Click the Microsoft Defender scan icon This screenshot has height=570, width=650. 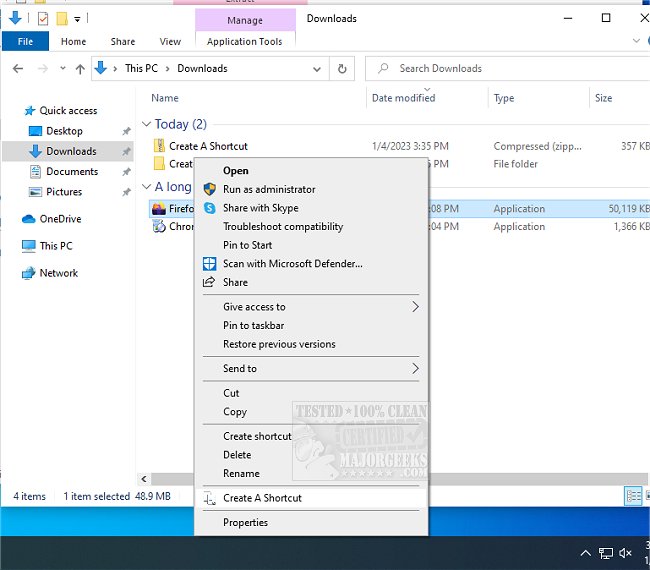[x=209, y=264]
